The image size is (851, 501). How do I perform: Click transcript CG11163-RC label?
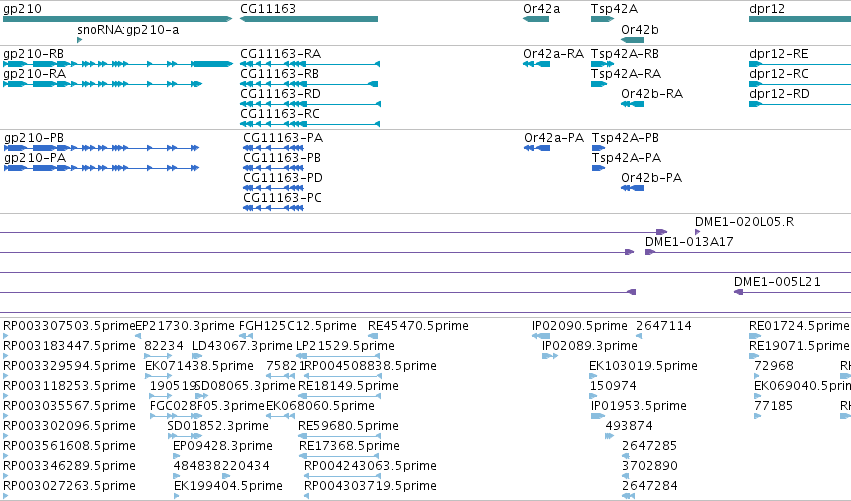(x=280, y=114)
